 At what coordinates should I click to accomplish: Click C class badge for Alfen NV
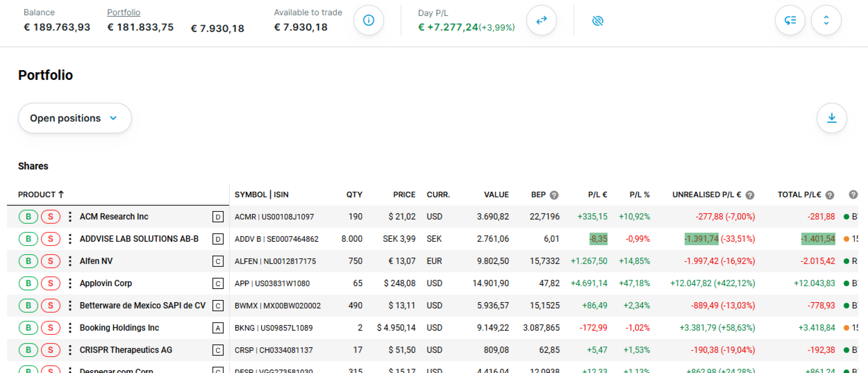pos(218,261)
